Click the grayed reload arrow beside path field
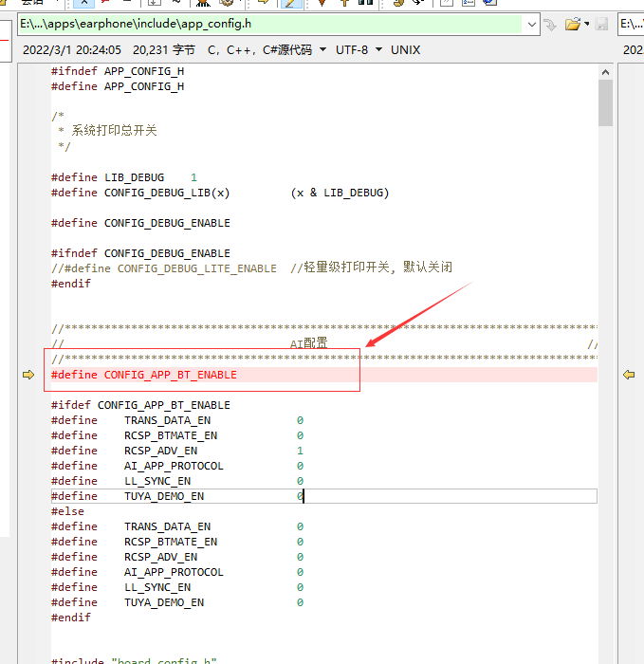 click(x=550, y=25)
